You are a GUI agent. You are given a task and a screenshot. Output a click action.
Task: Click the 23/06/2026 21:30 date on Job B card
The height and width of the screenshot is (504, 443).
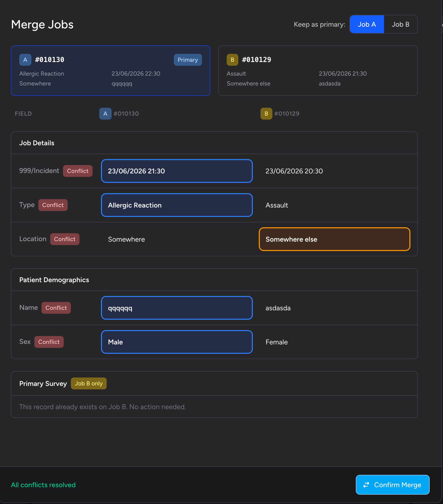click(x=343, y=74)
